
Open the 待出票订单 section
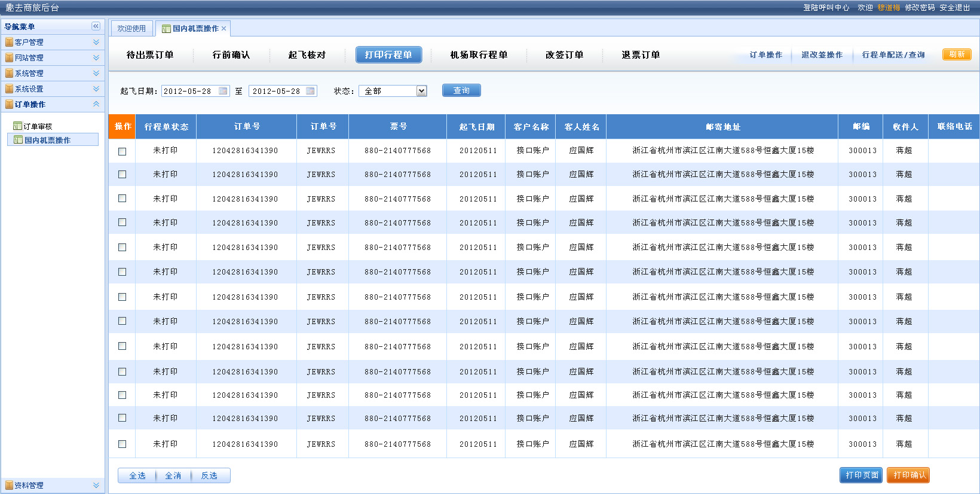pos(150,55)
